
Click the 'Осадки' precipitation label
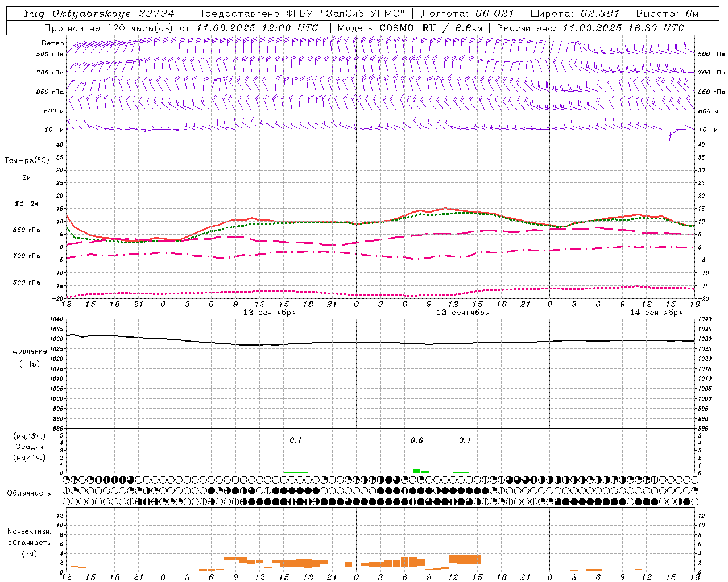click(x=30, y=447)
